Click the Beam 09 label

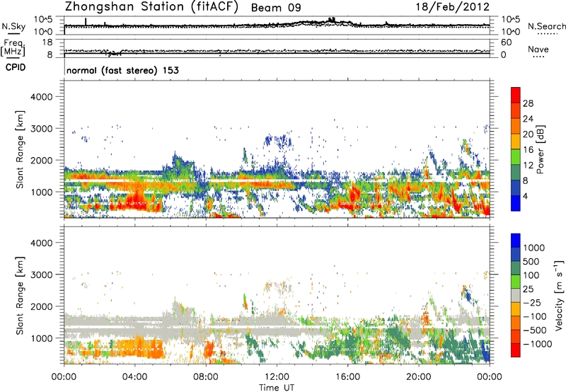click(276, 8)
